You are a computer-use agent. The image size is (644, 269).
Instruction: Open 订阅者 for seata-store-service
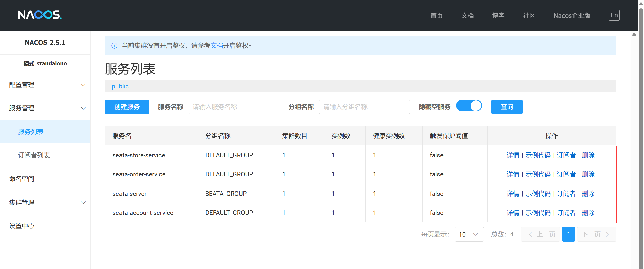click(566, 155)
